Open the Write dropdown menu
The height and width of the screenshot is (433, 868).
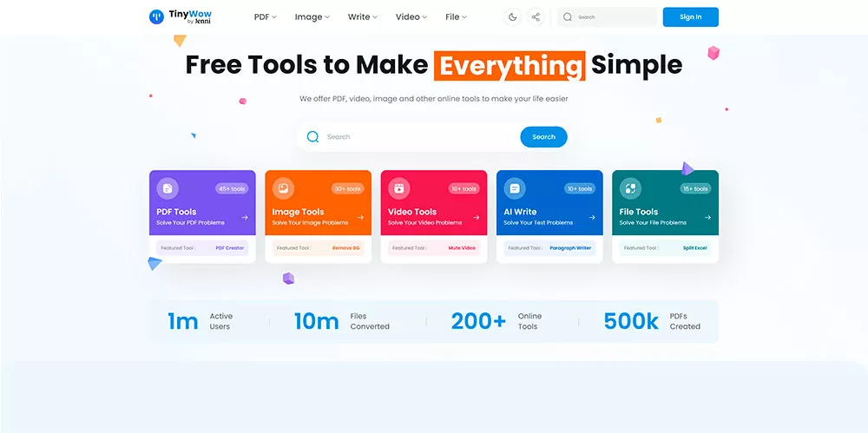pyautogui.click(x=363, y=17)
